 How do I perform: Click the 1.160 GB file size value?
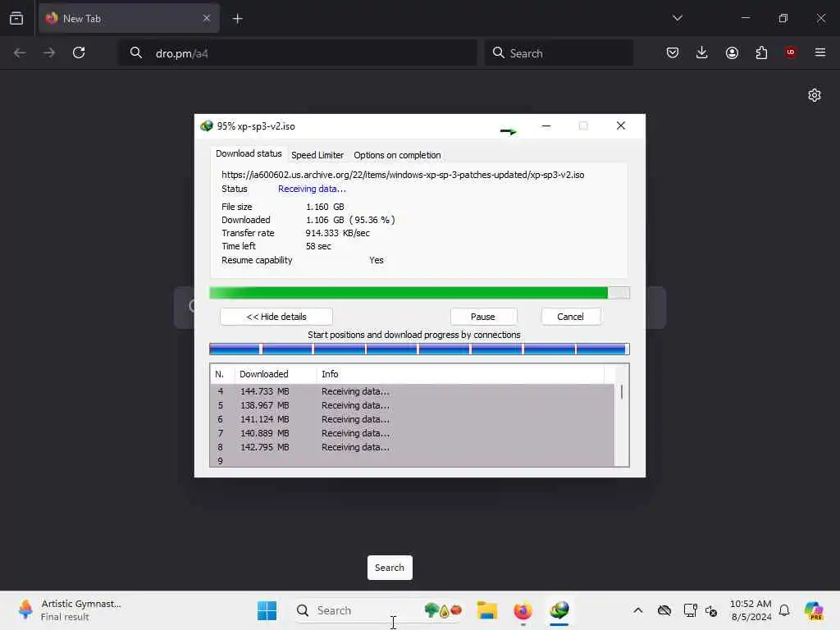(325, 207)
